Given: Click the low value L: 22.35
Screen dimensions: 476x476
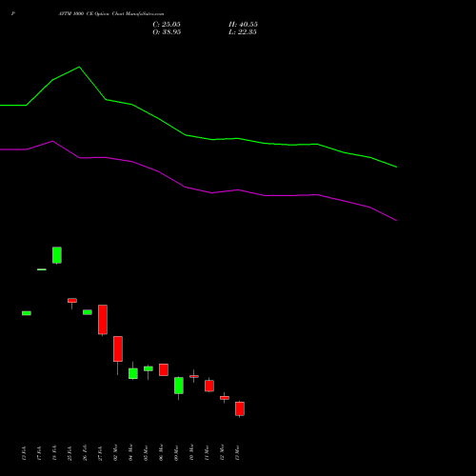Looking at the screenshot, I should click(x=243, y=32).
